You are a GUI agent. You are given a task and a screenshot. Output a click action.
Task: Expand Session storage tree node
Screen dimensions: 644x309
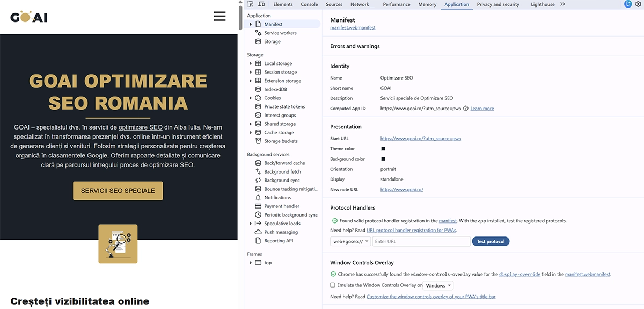pos(251,72)
